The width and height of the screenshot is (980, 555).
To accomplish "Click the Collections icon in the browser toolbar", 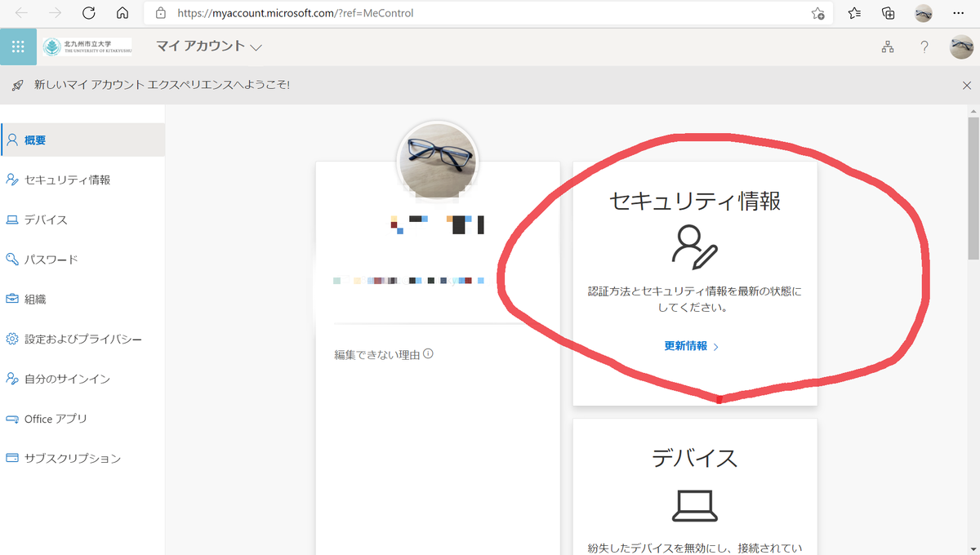I will click(x=888, y=13).
